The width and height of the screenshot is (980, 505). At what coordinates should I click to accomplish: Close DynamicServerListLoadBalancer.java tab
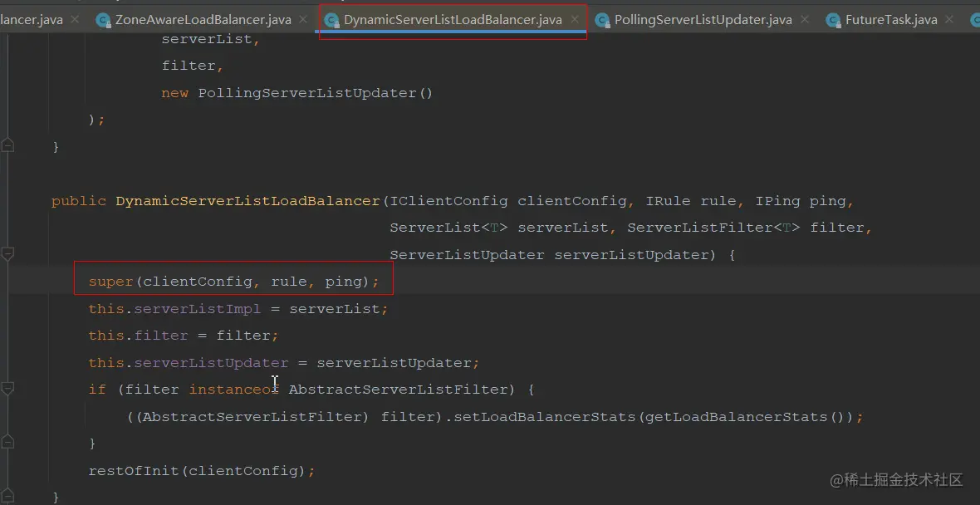tap(575, 20)
